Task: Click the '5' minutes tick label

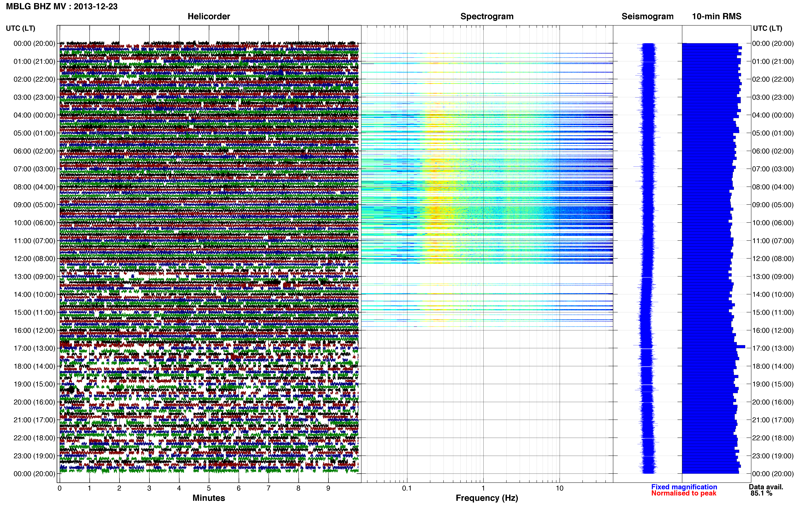Action: point(209,488)
